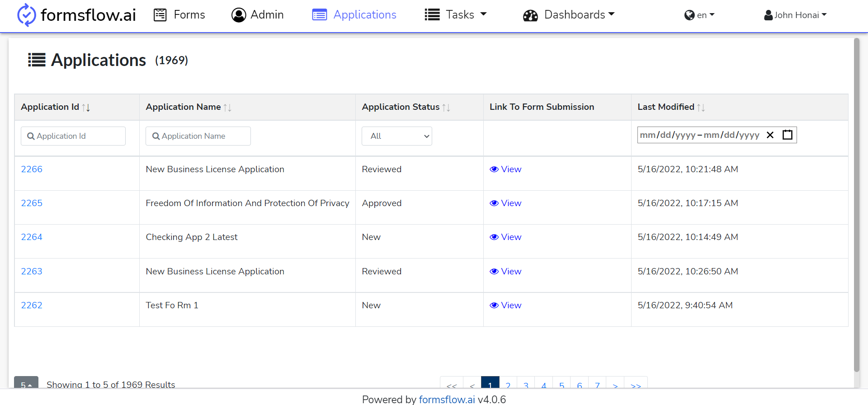Viewport: 868px width, 405px height.
Task: Open the Application Status All dropdown
Action: pyautogui.click(x=397, y=136)
